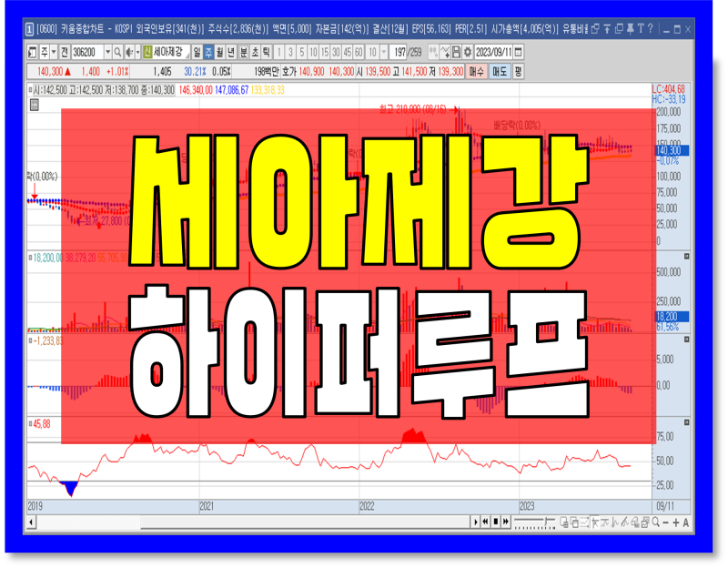728x568 pixels.
Task: Click the pin icon in title bar
Action: 630,29
